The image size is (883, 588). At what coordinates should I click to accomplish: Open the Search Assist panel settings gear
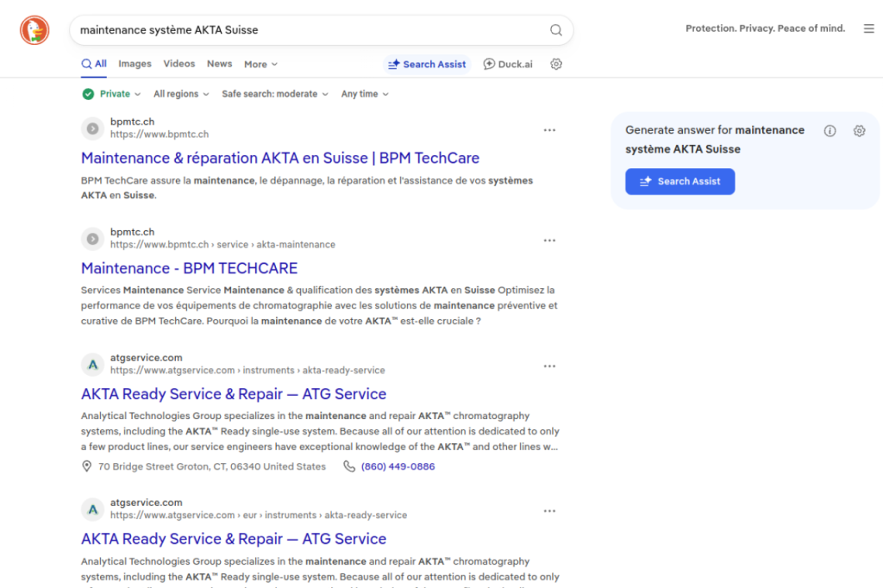pyautogui.click(x=859, y=131)
